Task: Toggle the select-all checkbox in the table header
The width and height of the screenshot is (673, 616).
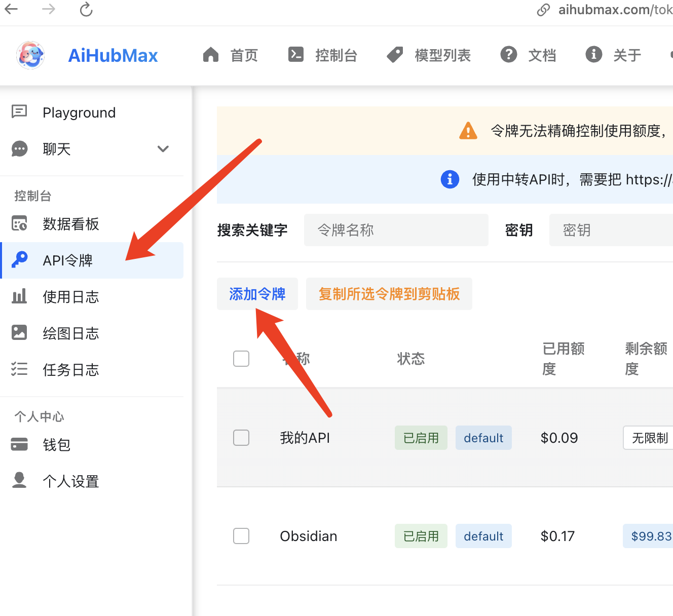Action: [x=241, y=359]
